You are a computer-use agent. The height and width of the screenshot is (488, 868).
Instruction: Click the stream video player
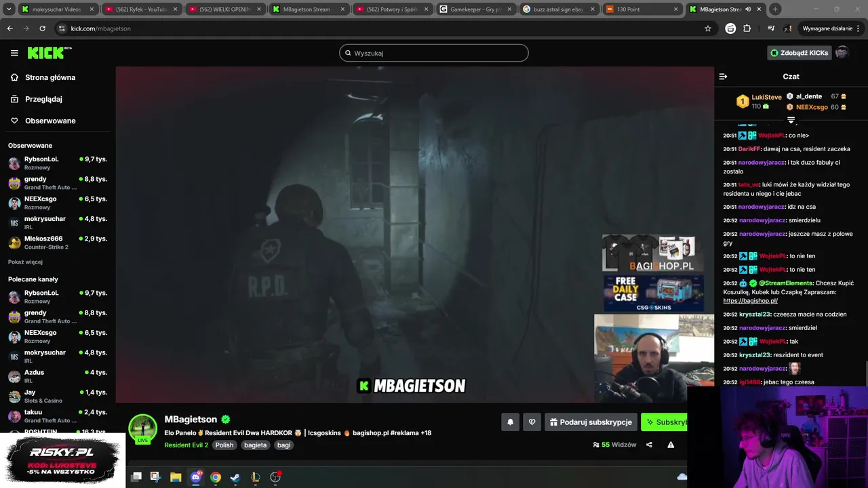click(414, 234)
